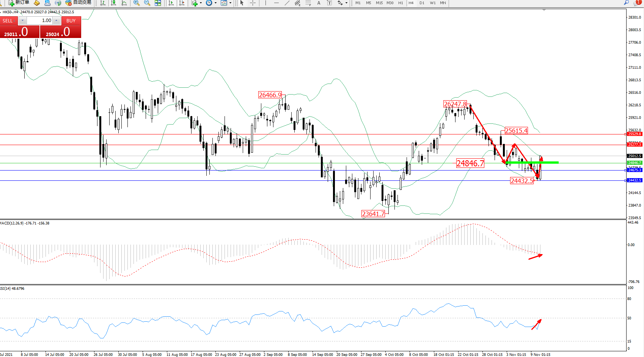Viewport: 644px width, 357px height.
Task: Click the New Order (新订单) button
Action: [x=19, y=3]
